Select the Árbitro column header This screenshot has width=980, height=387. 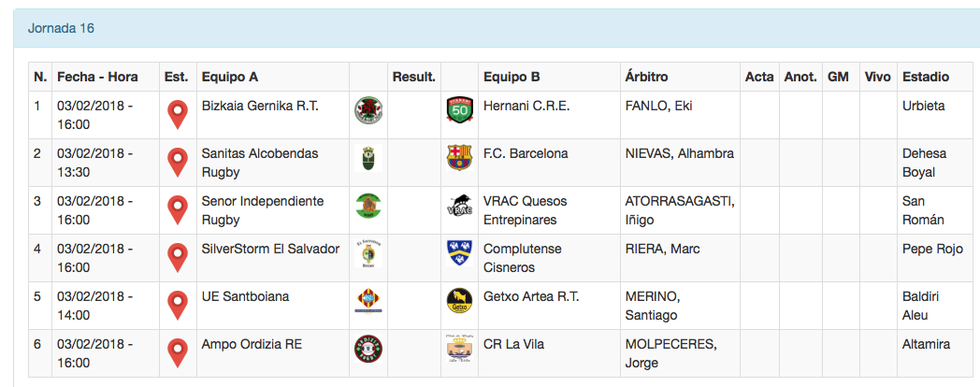coord(646,77)
